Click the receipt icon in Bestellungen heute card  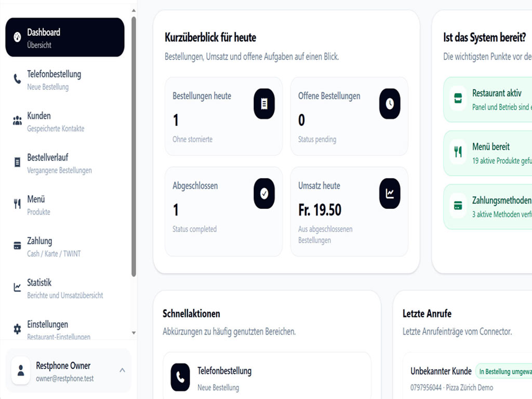264,104
